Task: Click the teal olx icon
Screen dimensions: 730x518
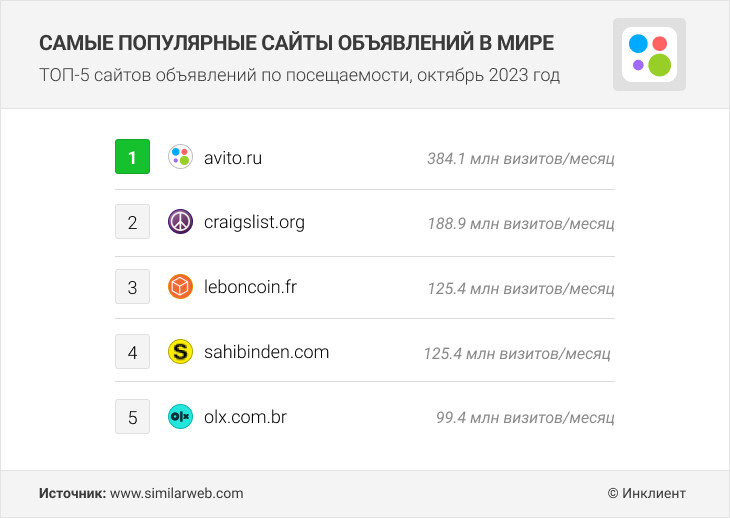Action: (x=180, y=417)
